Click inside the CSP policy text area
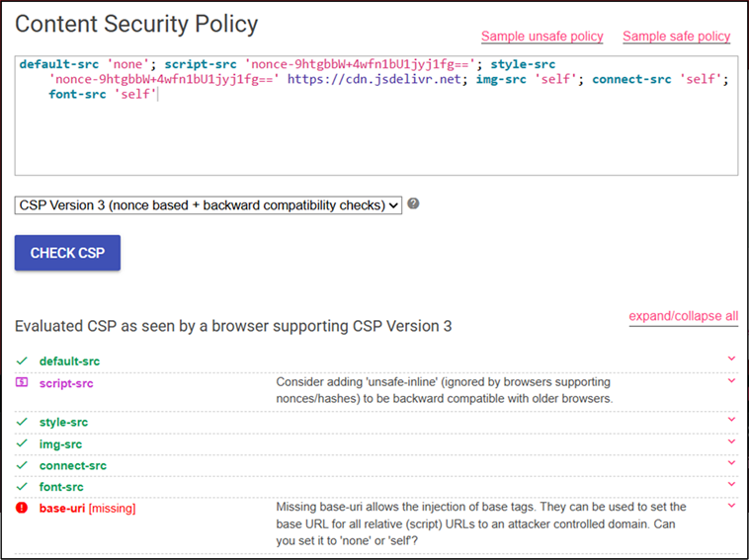This screenshot has height=560, width=749. [376, 116]
